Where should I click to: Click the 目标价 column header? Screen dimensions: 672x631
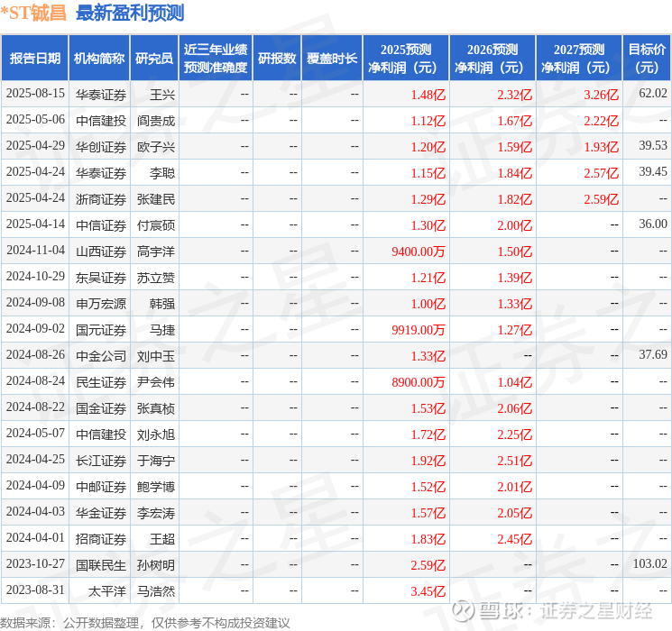pos(646,58)
